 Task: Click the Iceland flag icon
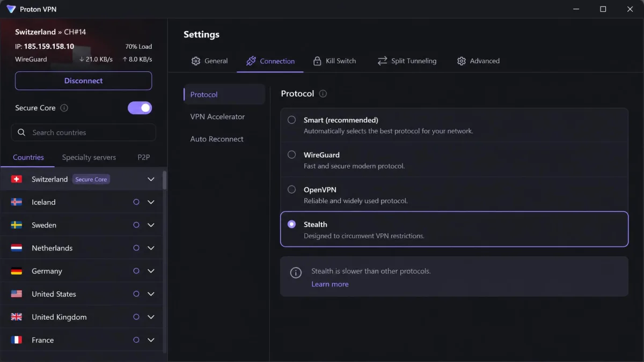(17, 202)
